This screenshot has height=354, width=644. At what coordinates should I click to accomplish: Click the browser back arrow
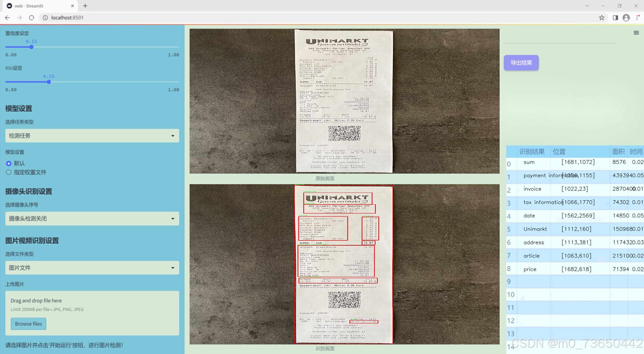[x=7, y=17]
